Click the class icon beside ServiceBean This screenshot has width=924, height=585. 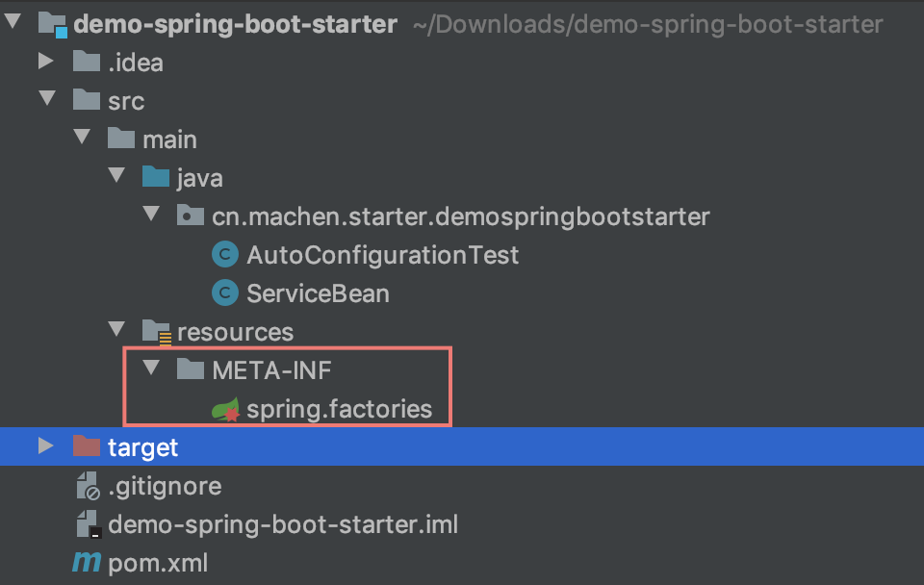pyautogui.click(x=223, y=292)
